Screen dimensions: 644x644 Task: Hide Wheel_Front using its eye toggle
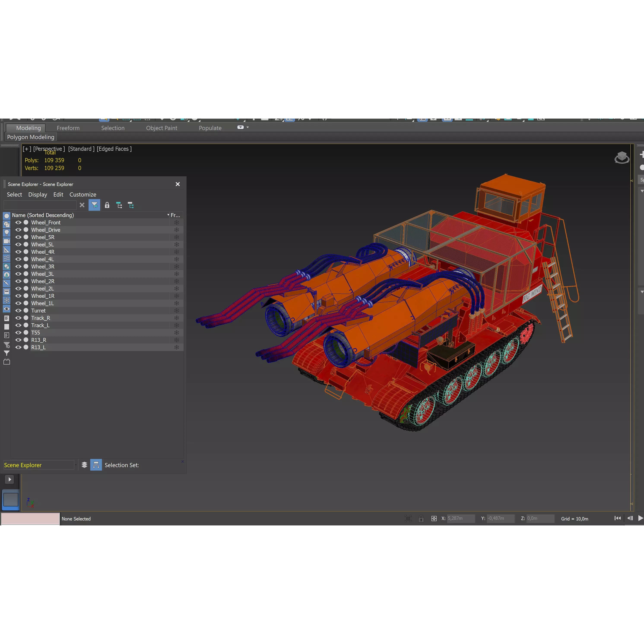coord(19,222)
